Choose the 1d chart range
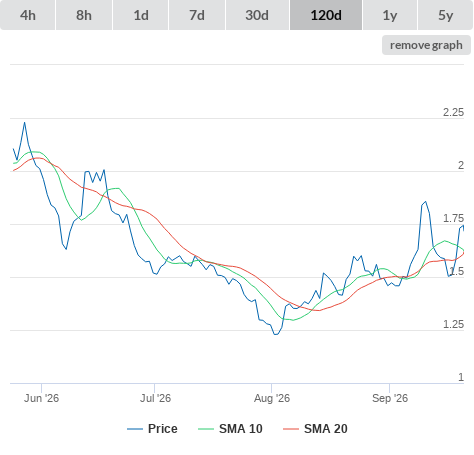 (x=141, y=15)
